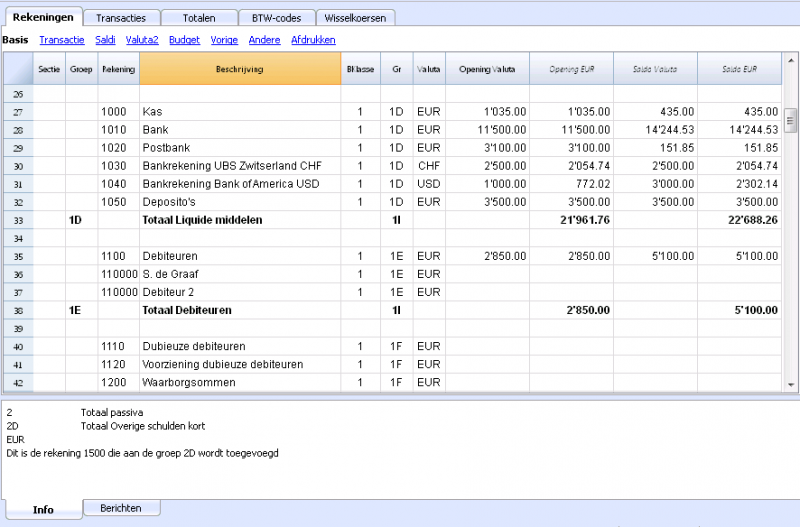This screenshot has width=800, height=527.
Task: Click Bankrekening UBS Zwitserland CHF cell
Action: 240,166
